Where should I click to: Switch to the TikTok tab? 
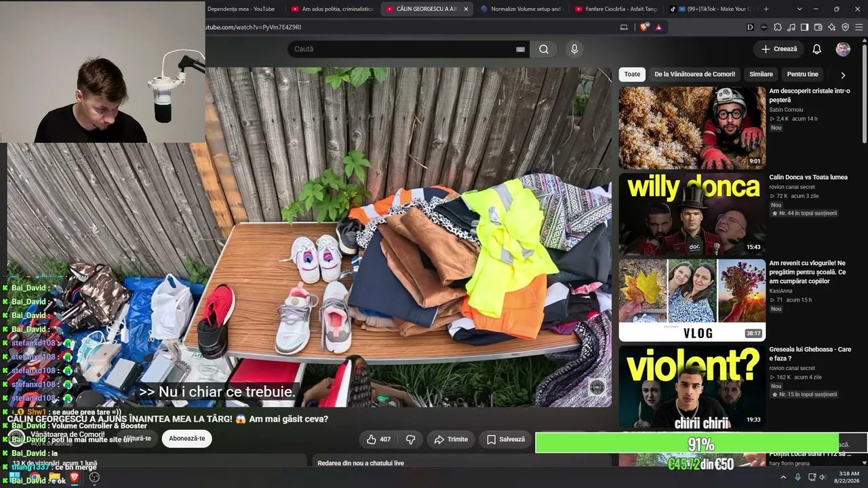point(709,9)
